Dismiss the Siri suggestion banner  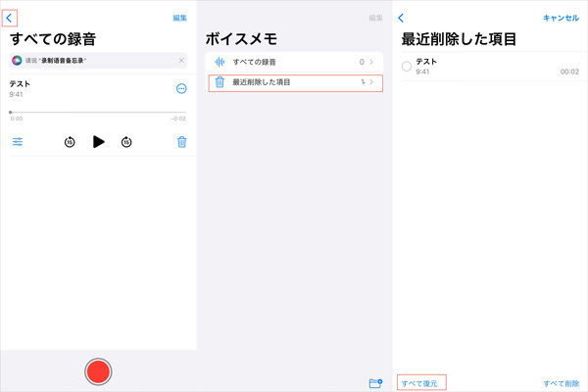[181, 61]
